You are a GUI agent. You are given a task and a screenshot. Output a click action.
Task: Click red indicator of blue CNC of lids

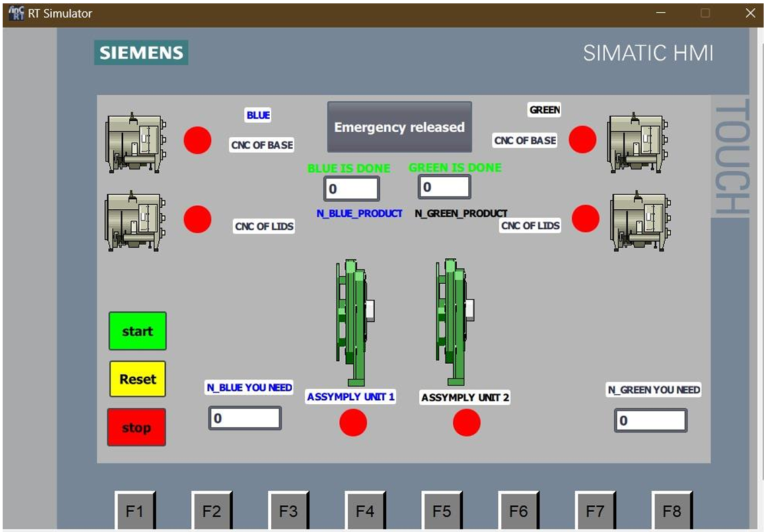[x=198, y=219]
